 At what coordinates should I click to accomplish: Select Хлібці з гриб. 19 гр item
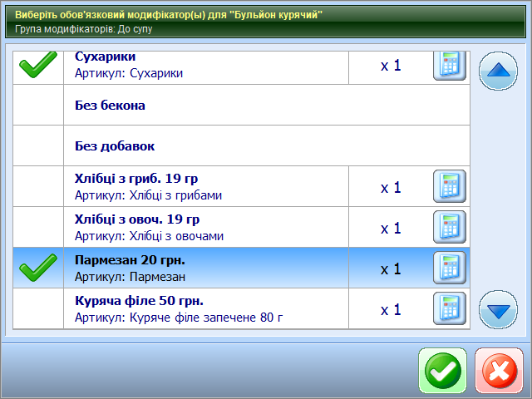pos(136,179)
